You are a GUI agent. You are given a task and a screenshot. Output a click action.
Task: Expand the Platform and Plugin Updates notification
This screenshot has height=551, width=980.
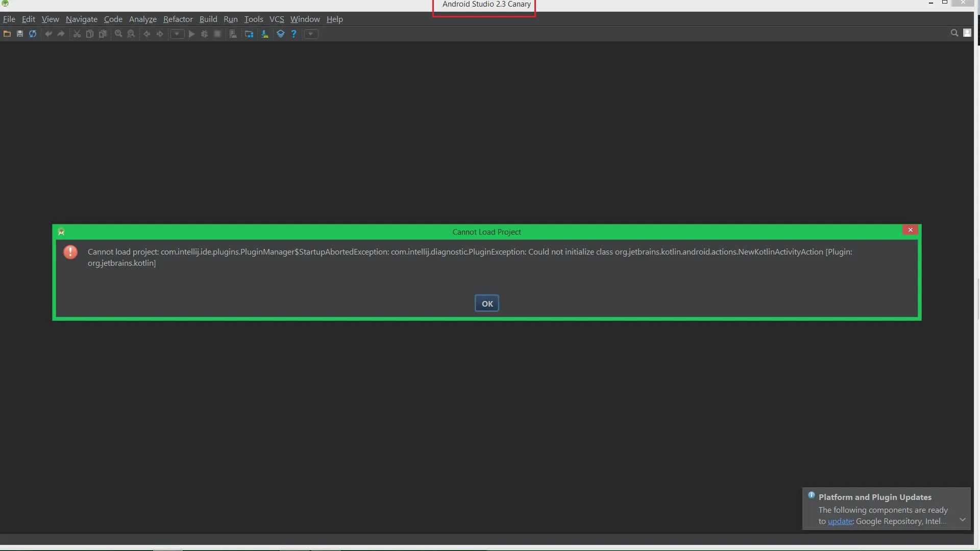[x=962, y=520]
